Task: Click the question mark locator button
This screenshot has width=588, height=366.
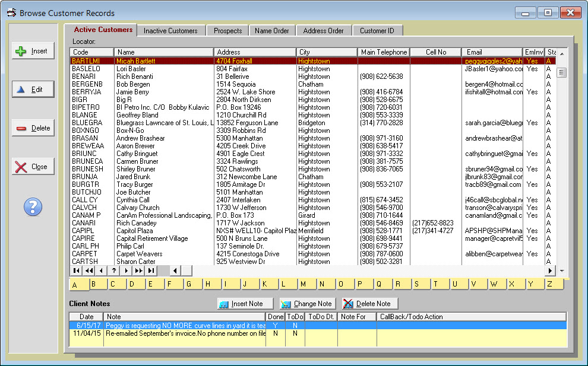Action: [113, 270]
